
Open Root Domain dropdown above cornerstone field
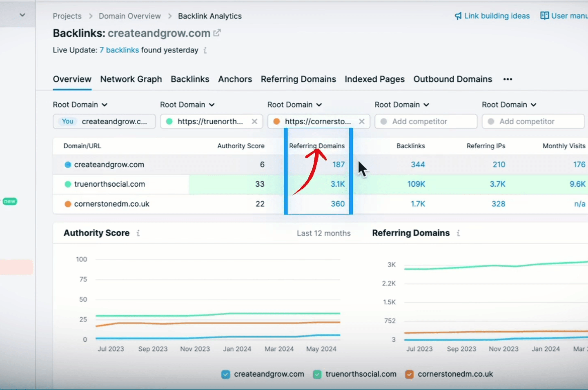[x=295, y=105]
